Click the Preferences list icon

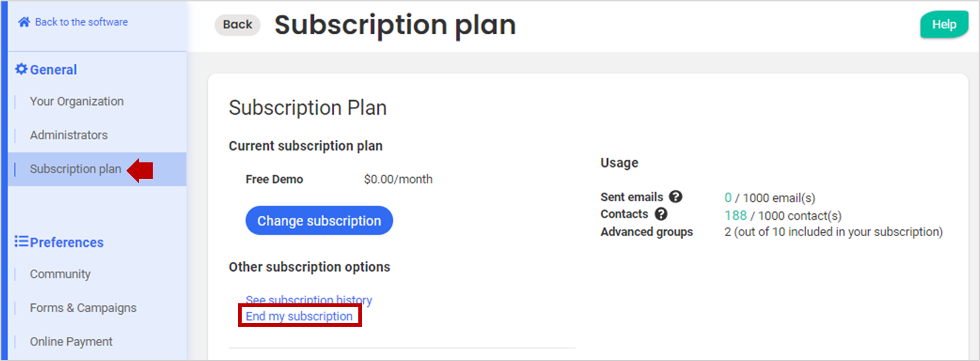[x=22, y=241]
